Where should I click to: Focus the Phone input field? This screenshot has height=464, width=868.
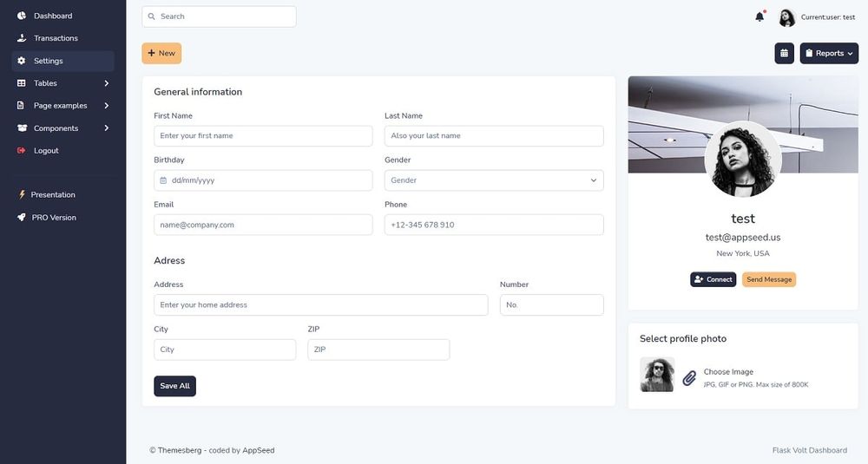coord(494,225)
